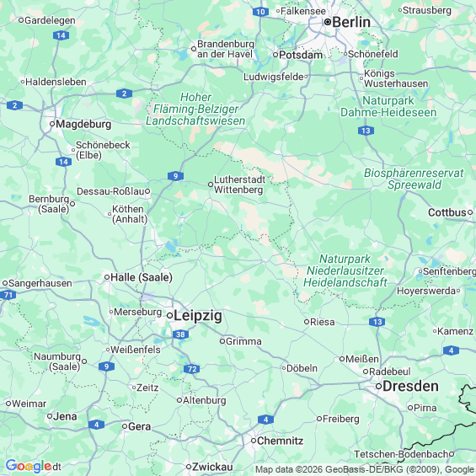Viewport: 476px width, 476px height.
Task: Open the Google logo link
Action: 29,466
